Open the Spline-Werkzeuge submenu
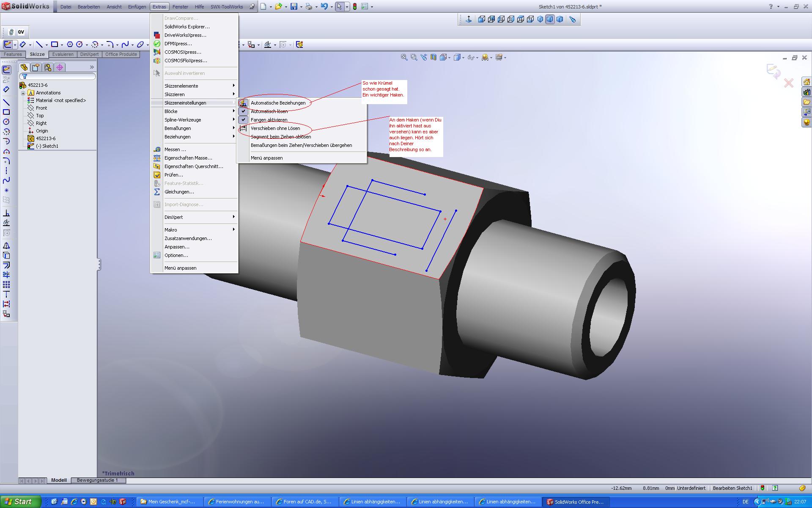Viewport: 812px width, 508px height. tap(195, 120)
